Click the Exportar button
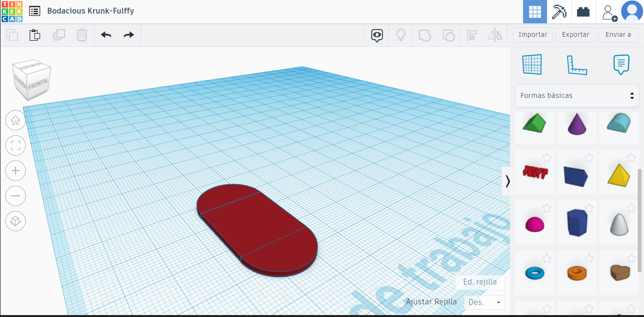644x317 pixels. click(576, 35)
